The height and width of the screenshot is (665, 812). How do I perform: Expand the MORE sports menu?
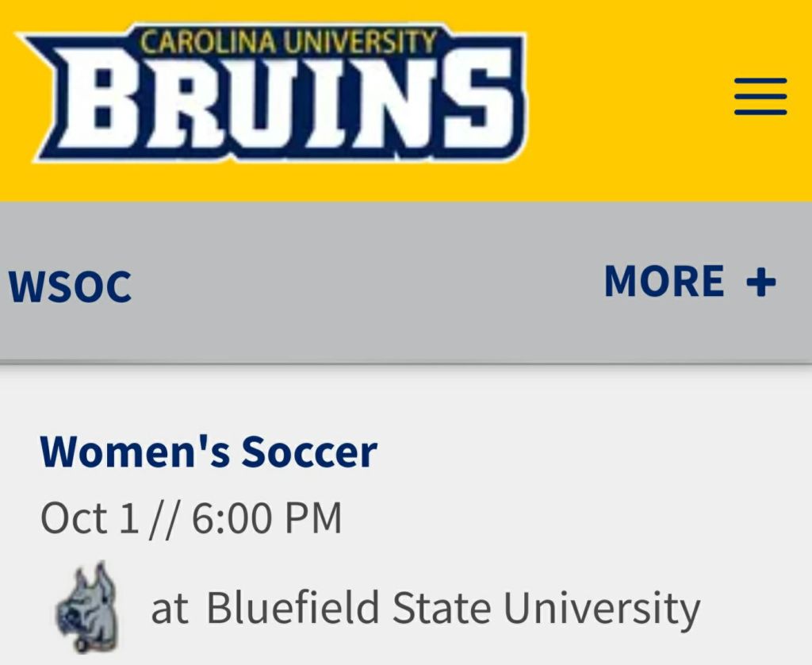click(688, 282)
